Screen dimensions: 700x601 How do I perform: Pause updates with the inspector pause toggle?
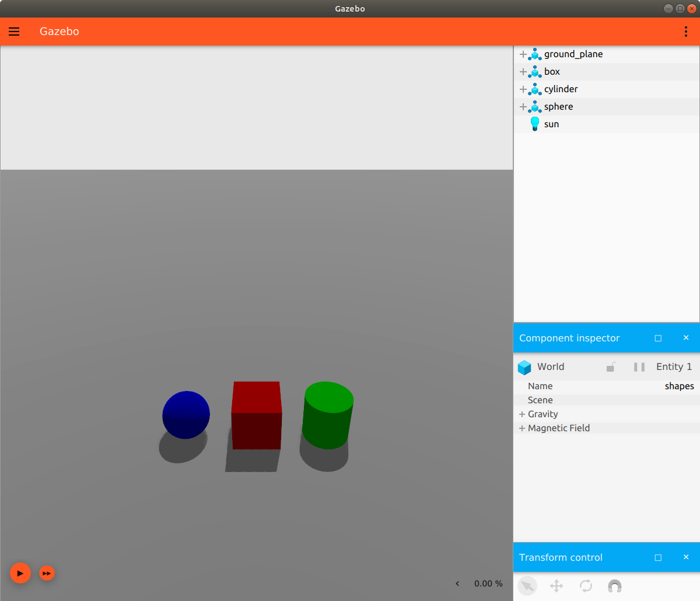point(639,366)
